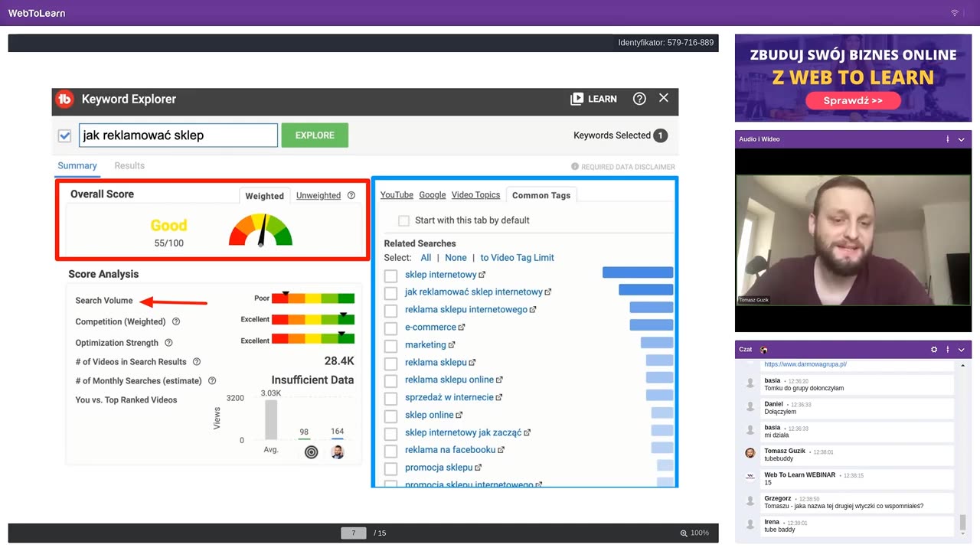Tick the e-commerce checkbox
The width and height of the screenshot is (980, 551).
(390, 328)
